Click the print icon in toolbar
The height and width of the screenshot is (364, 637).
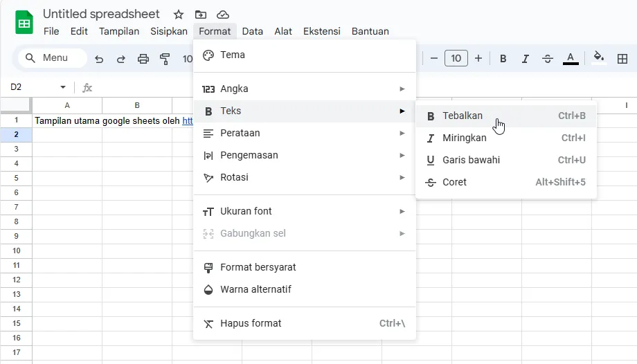tap(143, 59)
